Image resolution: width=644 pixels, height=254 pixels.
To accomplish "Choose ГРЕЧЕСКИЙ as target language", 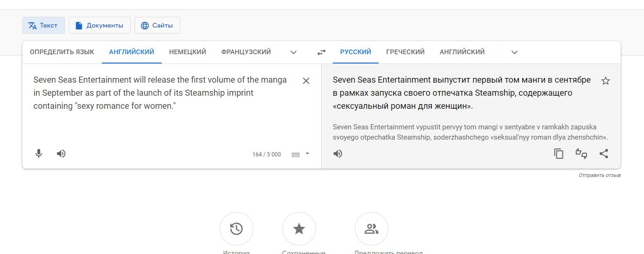I will (x=405, y=52).
